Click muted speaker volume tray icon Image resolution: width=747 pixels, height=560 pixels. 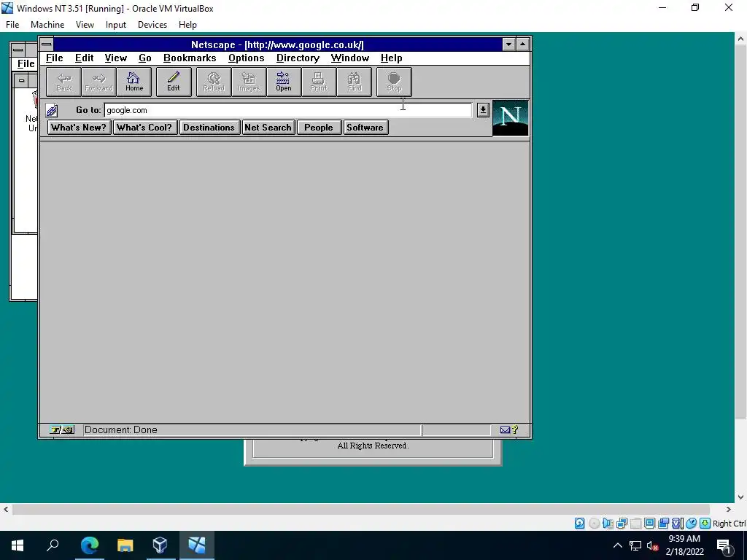(652, 545)
